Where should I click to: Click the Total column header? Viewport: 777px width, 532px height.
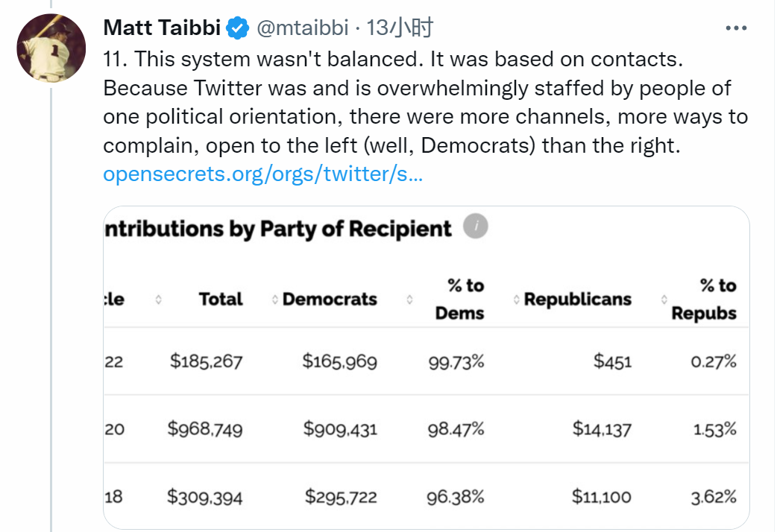click(221, 300)
